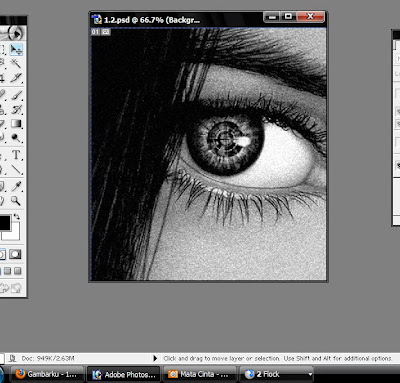
Task: Expand the Flock group dropdown arrow
Action: pyautogui.click(x=310, y=375)
